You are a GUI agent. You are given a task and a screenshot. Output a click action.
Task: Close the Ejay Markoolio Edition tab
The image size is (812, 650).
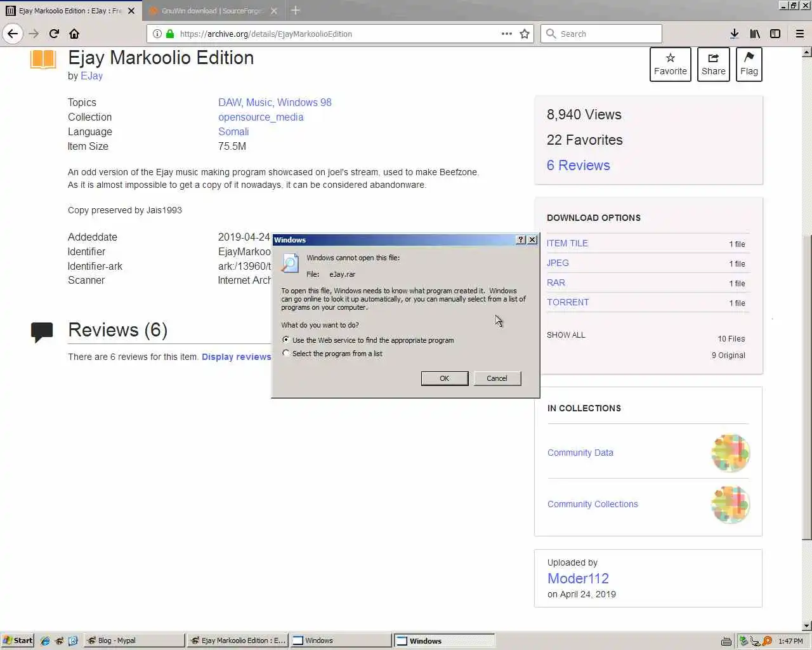click(131, 11)
